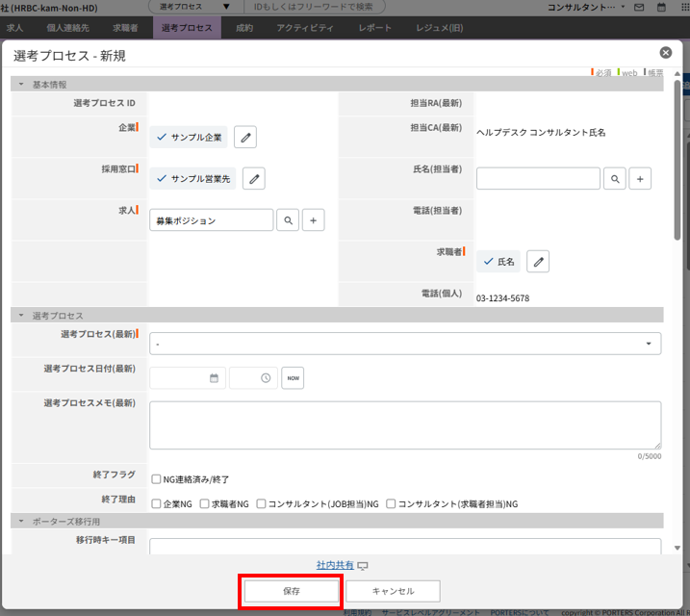Check the 求職者NG checkbox

coord(204,503)
